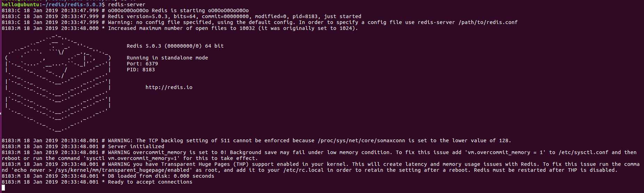644x193 pixels.
Task: Click the blinking terminal cursor block
Action: (3, 188)
